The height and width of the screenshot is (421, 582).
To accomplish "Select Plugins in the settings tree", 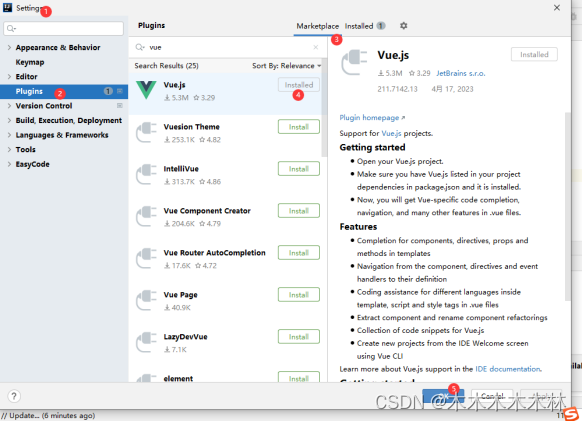I will (64, 91).
